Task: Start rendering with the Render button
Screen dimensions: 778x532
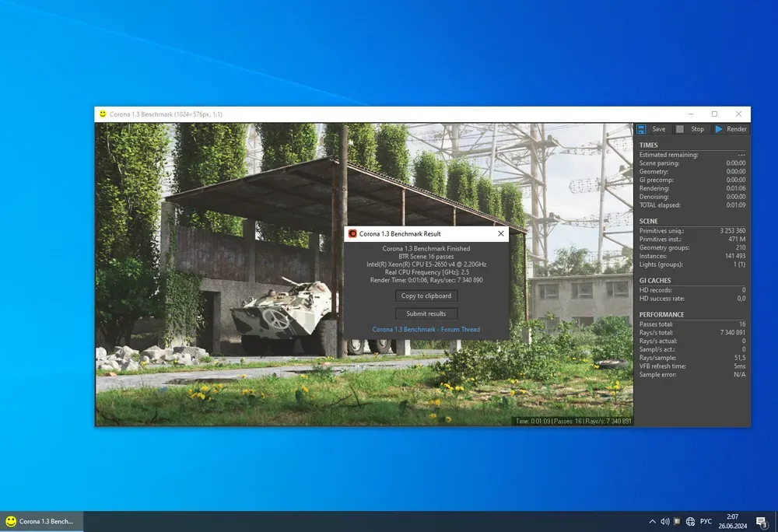Action: pyautogui.click(x=731, y=129)
